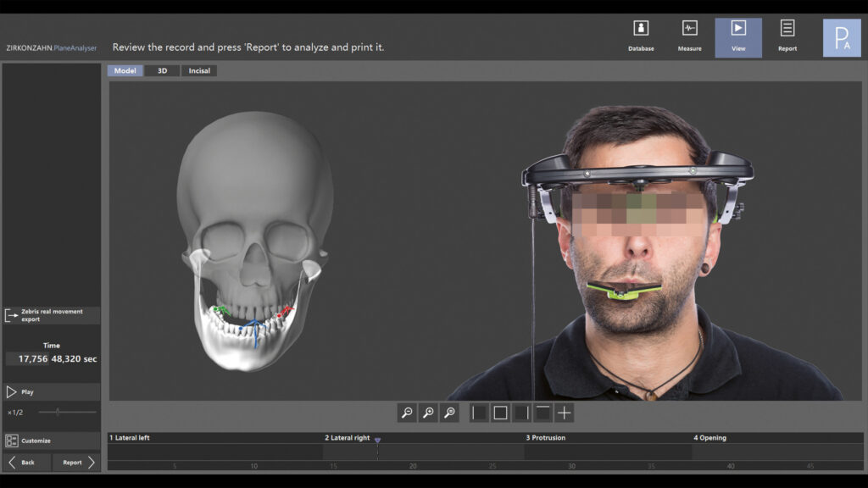The image size is (868, 488).
Task: Click Zebris real movement export
Action: click(51, 315)
